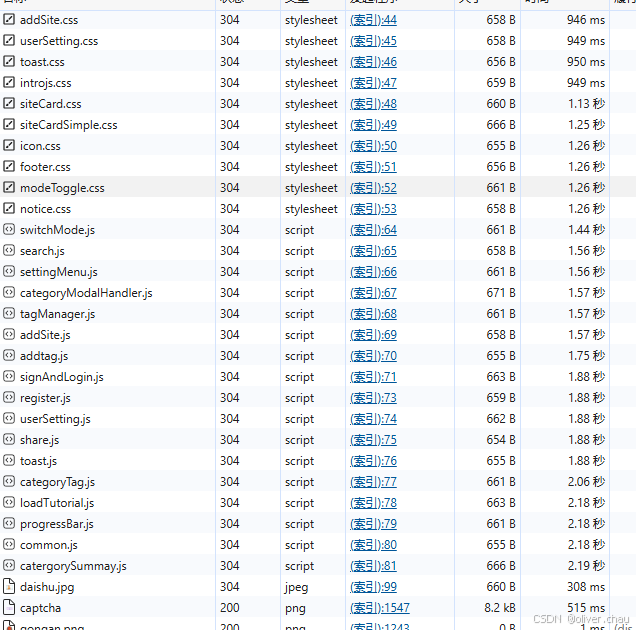
Task: Open the (索引):1547 link for captcha
Action: pyautogui.click(x=380, y=608)
